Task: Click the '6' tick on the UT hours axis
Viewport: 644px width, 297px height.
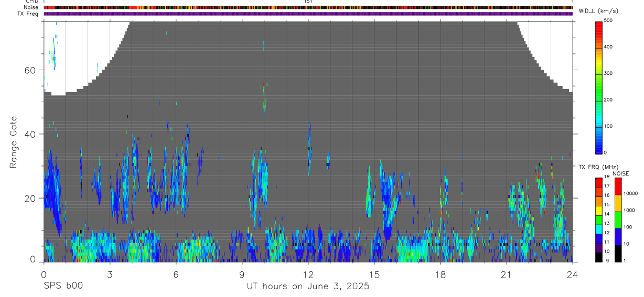Action: pyautogui.click(x=176, y=274)
